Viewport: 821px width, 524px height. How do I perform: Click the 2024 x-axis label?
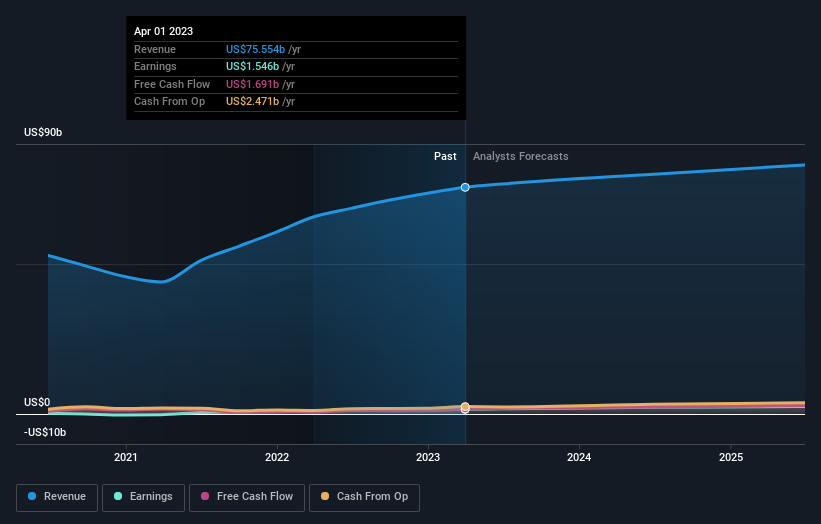pos(579,457)
